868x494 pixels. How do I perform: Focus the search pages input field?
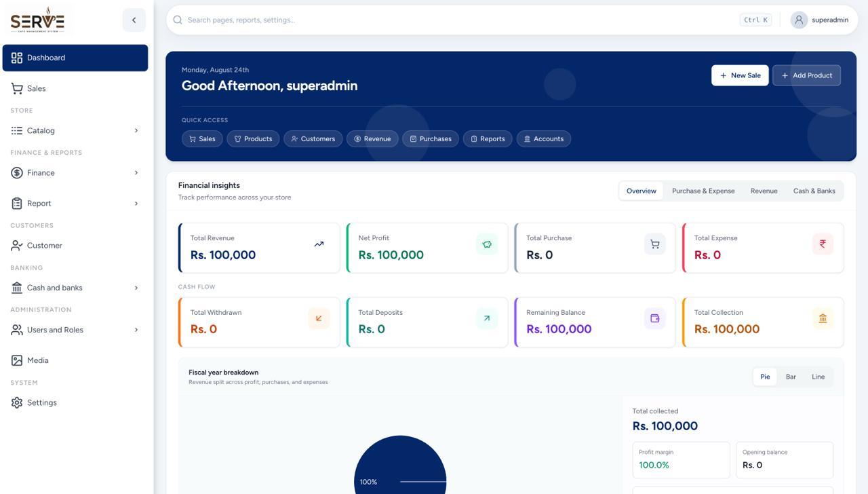click(x=461, y=20)
